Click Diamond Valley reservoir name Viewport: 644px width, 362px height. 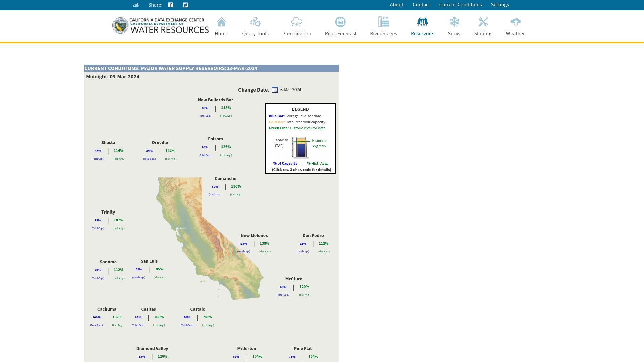click(x=152, y=349)
